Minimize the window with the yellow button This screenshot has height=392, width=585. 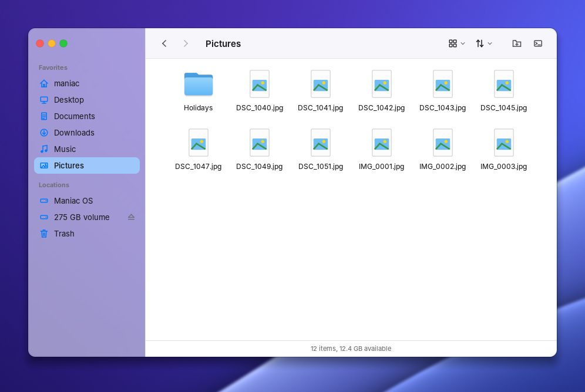click(x=52, y=43)
